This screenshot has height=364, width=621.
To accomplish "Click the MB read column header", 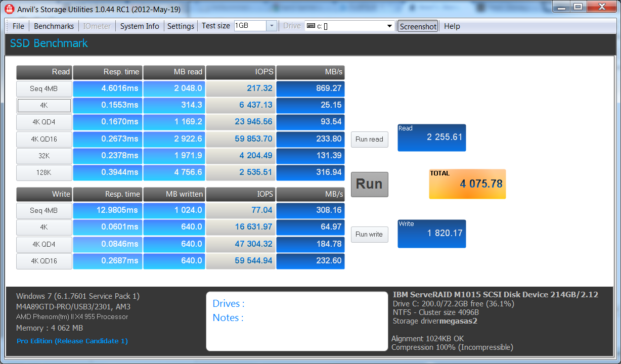I will pyautogui.click(x=174, y=72).
